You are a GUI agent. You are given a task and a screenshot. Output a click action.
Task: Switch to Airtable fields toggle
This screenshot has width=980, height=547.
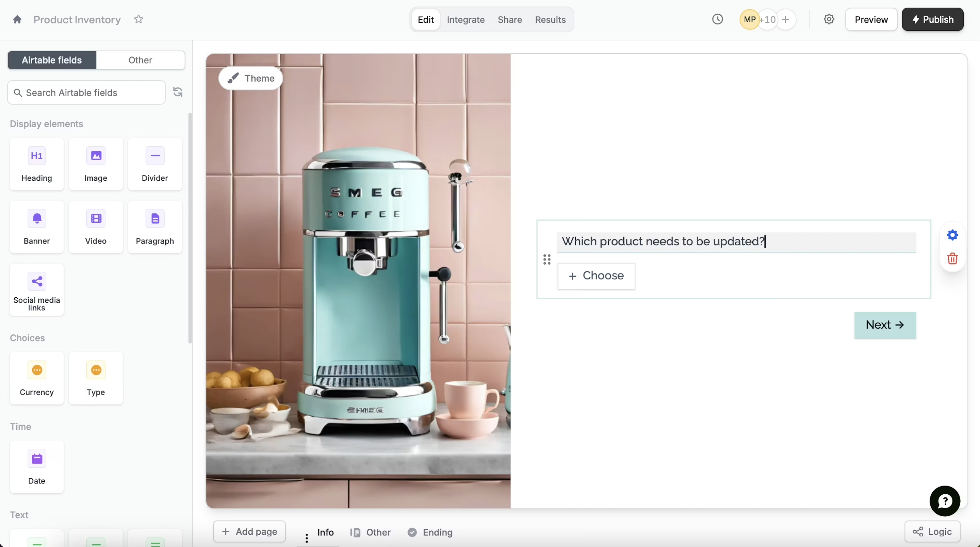click(52, 60)
